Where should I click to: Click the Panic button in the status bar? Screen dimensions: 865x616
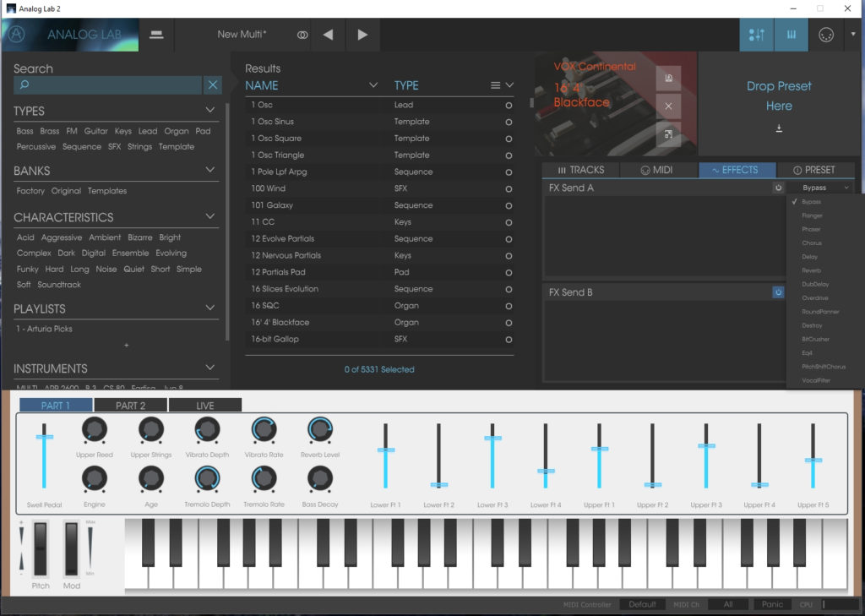(772, 604)
